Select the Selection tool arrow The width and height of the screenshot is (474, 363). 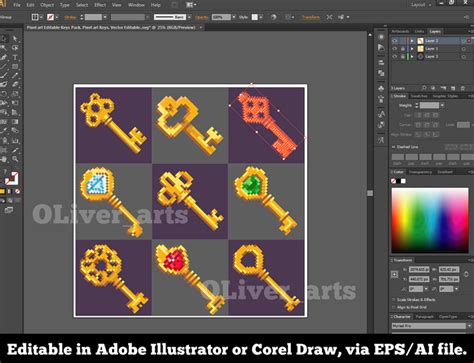tap(4, 39)
